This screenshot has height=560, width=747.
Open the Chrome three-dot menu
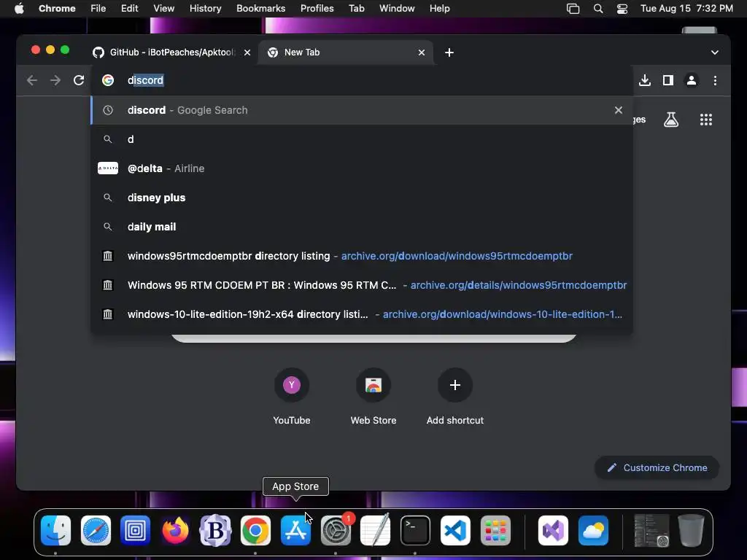click(x=715, y=80)
